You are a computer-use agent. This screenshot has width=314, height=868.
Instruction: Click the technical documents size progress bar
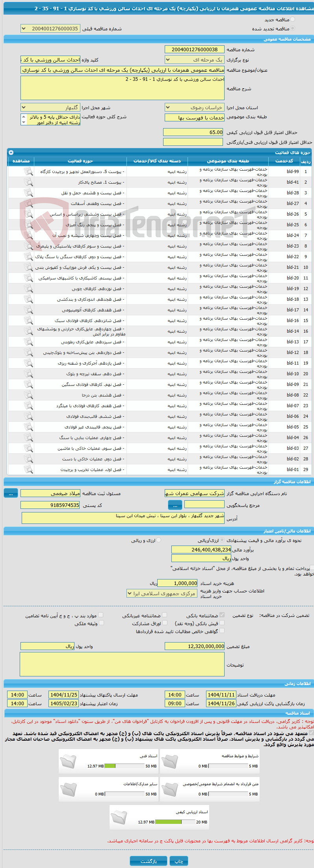pos(125,766)
